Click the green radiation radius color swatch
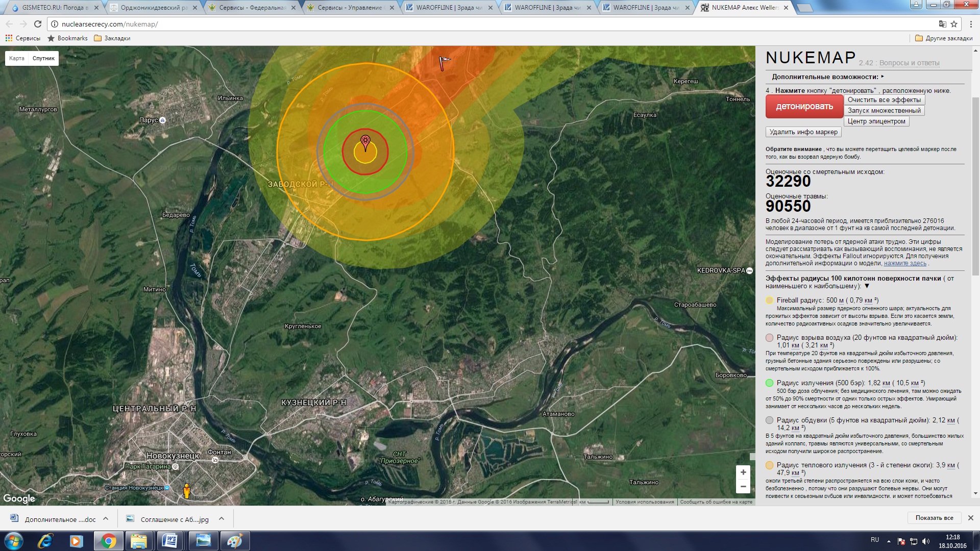The height and width of the screenshot is (551, 980). pyautogui.click(x=769, y=383)
